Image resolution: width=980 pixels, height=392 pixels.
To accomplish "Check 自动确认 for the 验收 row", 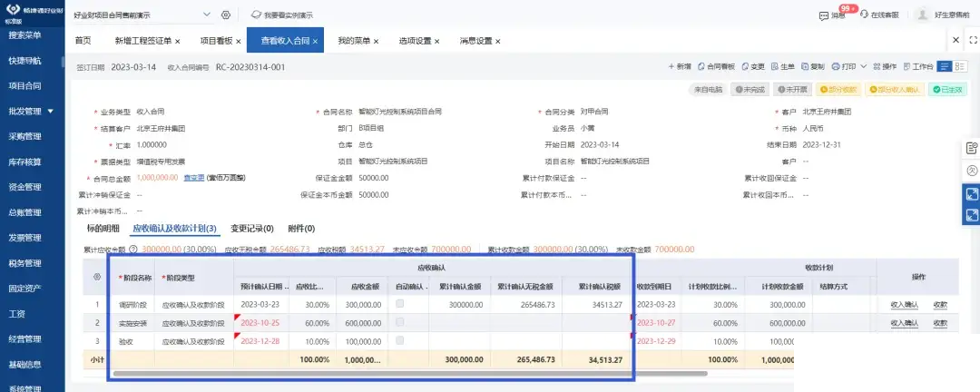I will click(x=399, y=340).
